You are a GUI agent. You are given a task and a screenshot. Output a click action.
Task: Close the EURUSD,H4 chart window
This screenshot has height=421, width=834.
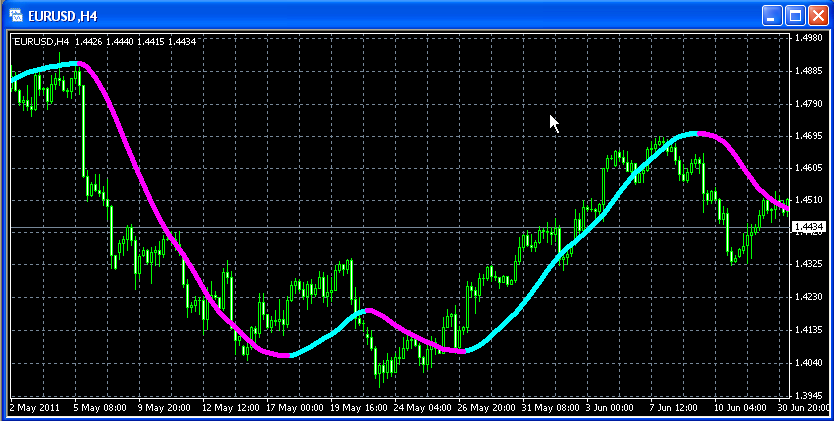pos(819,16)
